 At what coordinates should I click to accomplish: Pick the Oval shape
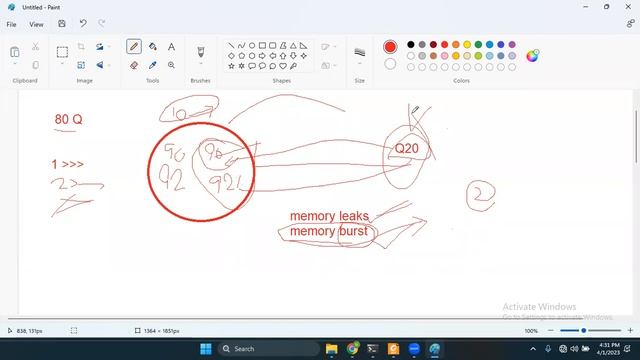tap(252, 45)
